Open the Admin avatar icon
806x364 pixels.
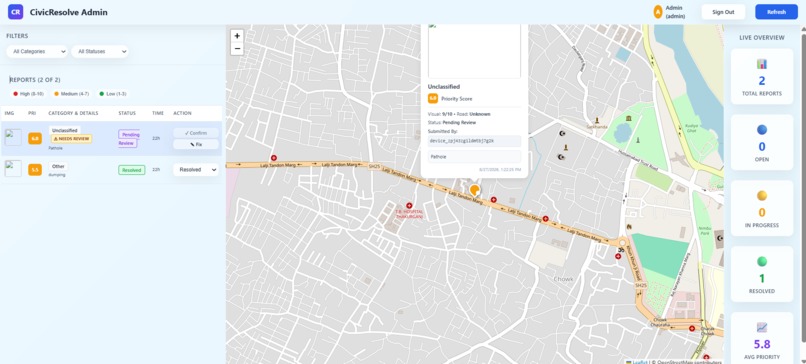coord(657,12)
